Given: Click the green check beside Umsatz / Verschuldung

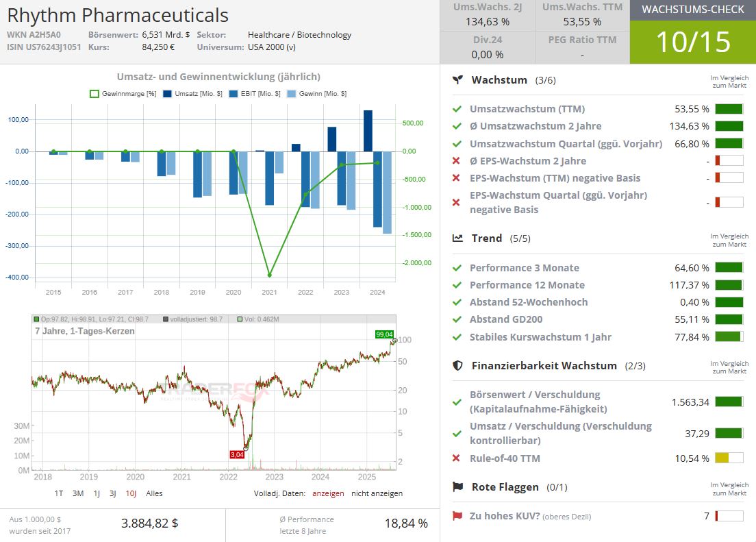Looking at the screenshot, I should tap(457, 434).
